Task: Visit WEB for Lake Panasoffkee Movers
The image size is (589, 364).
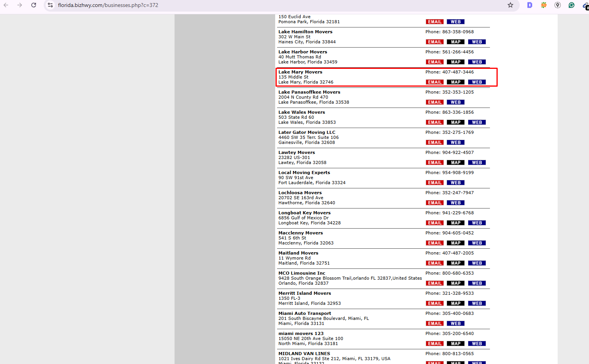Action: [456, 102]
